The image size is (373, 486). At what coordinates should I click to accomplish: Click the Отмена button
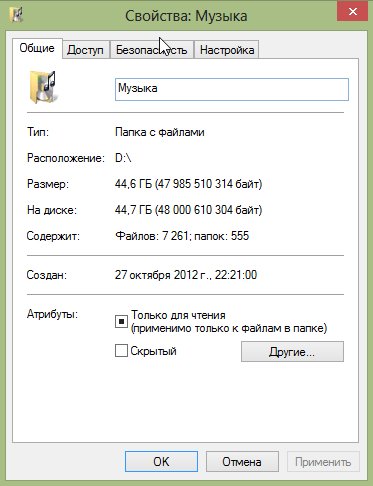[242, 462]
